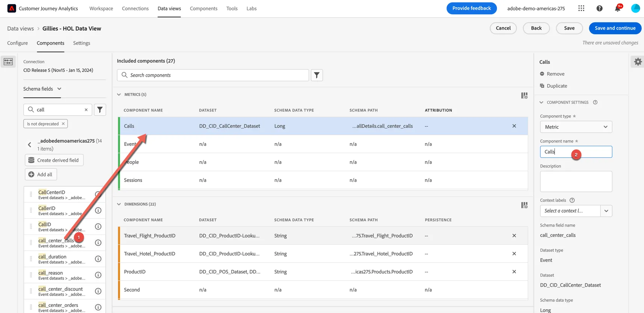Open the Schema fields dropdown
Screen dimensions: 644x313
click(42, 89)
